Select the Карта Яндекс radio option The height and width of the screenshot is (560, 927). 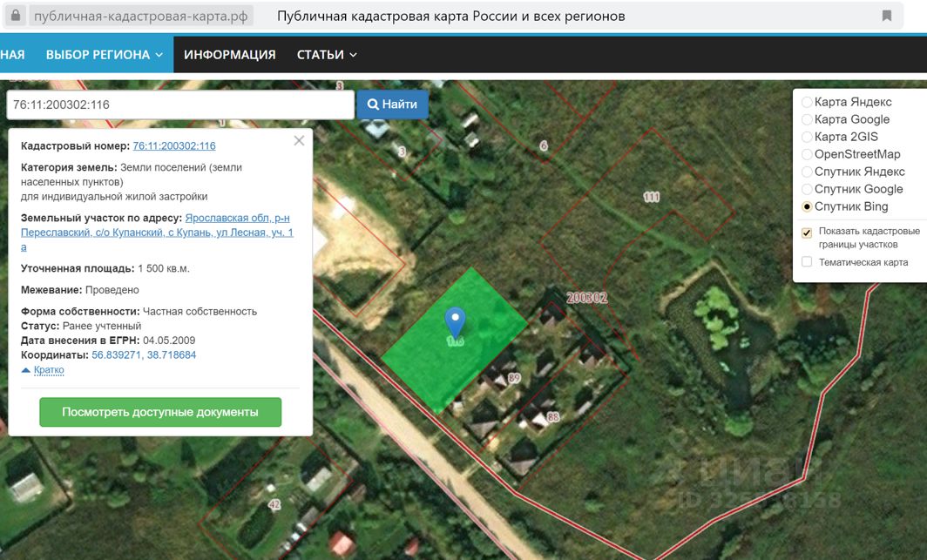[807, 102]
